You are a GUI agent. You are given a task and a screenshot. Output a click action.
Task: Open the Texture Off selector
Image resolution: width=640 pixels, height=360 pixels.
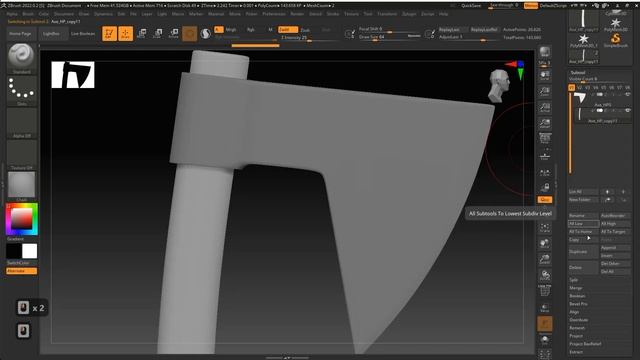click(x=21, y=154)
